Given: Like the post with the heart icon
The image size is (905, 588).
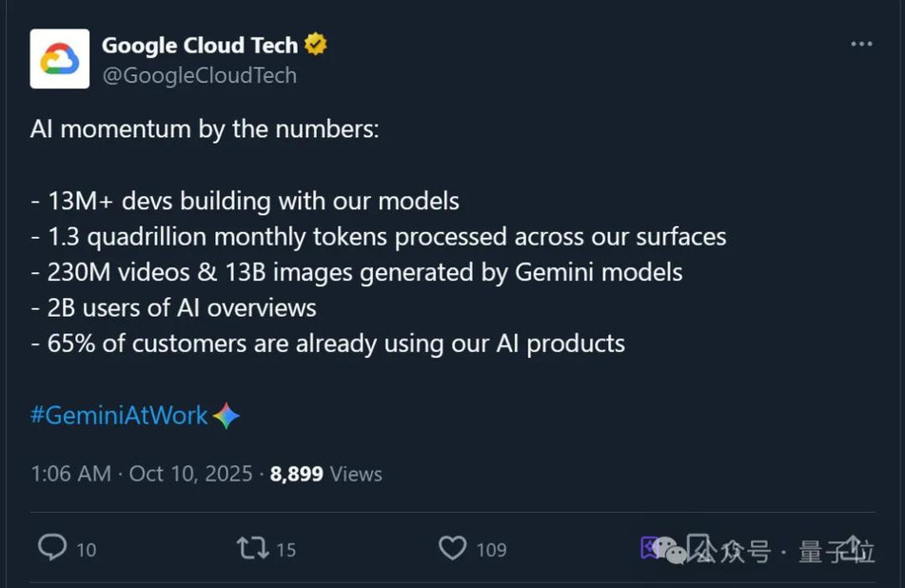Looking at the screenshot, I should 452,548.
